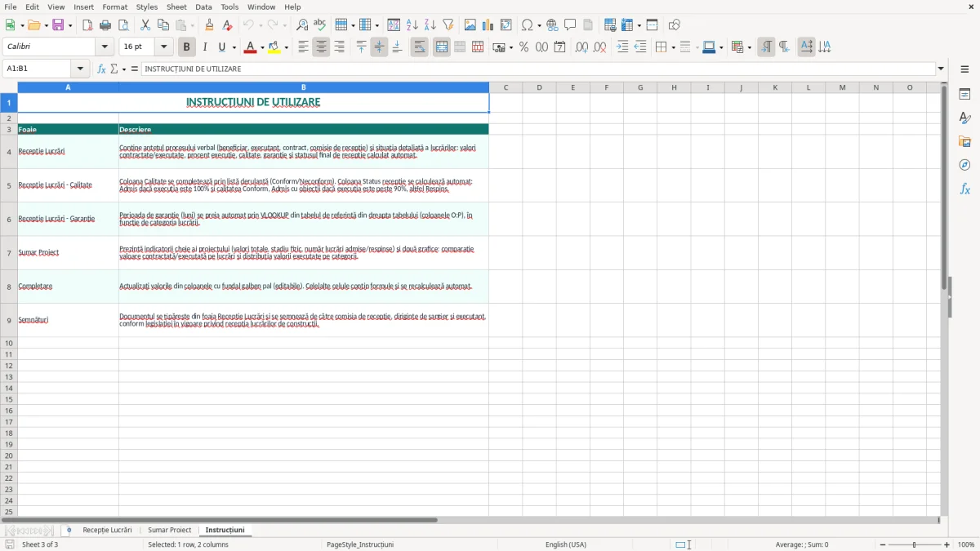Screen dimensions: 980x551
Task: Sort descending Z to A
Action: [430, 25]
